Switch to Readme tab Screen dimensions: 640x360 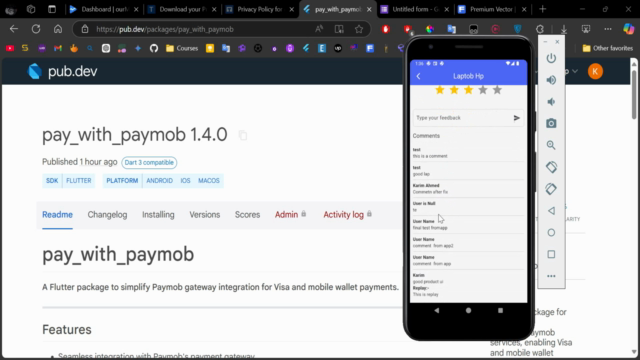coord(57,215)
